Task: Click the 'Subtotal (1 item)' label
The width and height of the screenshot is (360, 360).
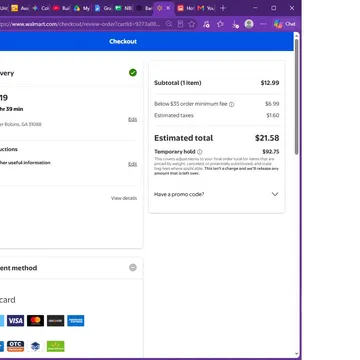Action: pos(178,83)
